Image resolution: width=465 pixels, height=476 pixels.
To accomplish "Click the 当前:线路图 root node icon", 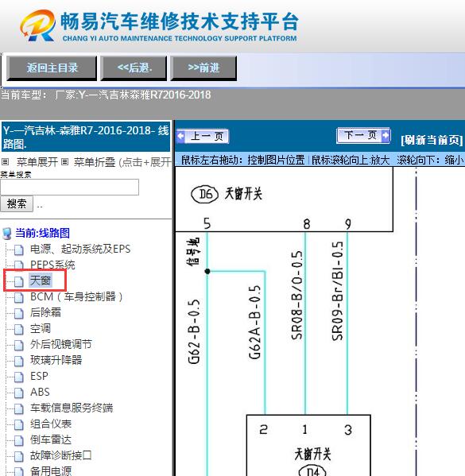I will point(6,234).
